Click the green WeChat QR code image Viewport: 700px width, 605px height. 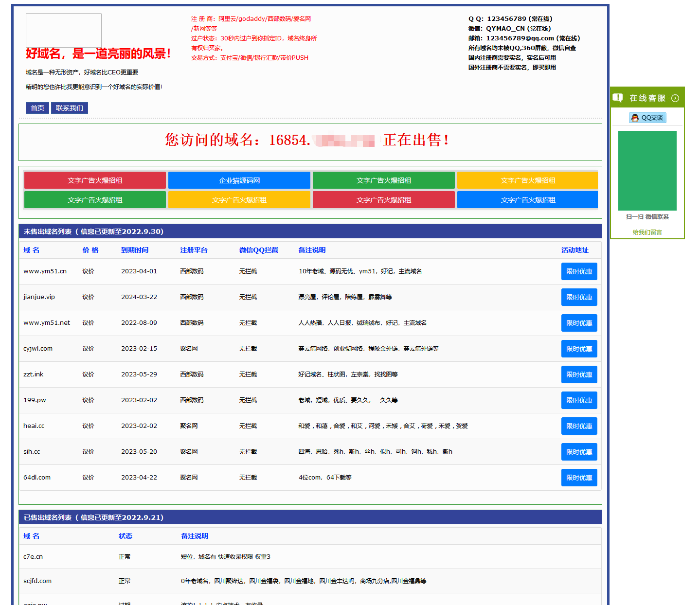coord(647,171)
